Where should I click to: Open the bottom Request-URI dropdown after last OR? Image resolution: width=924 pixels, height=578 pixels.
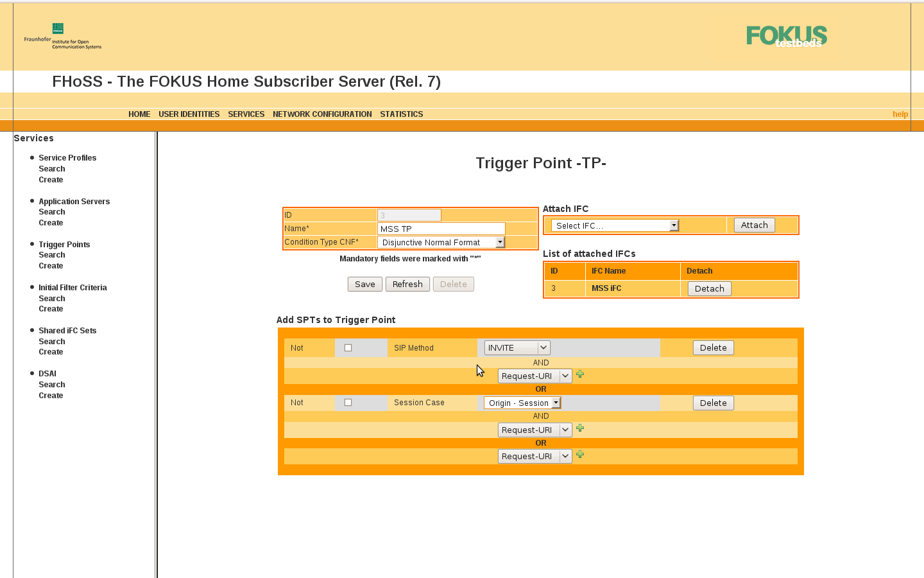(535, 456)
